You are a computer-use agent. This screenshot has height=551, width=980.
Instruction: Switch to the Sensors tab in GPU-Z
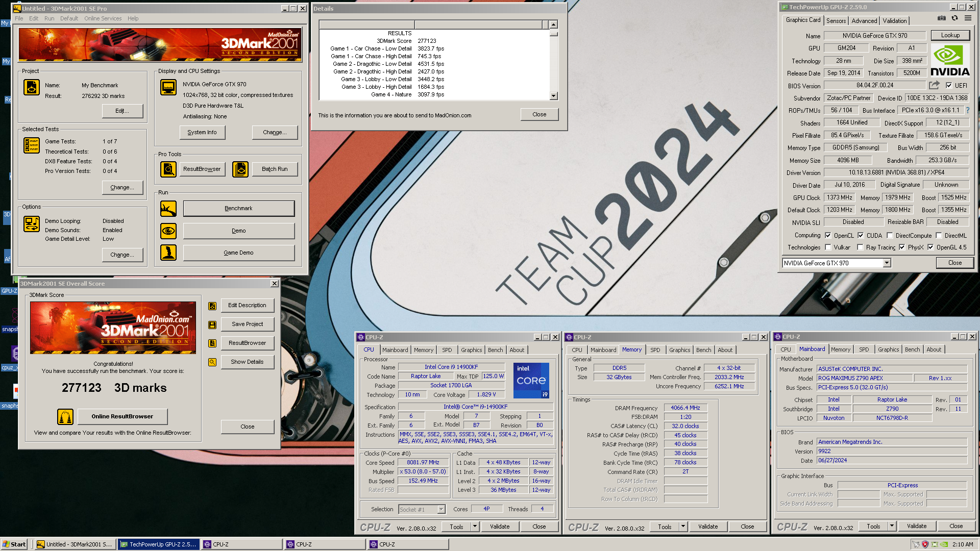tap(836, 21)
